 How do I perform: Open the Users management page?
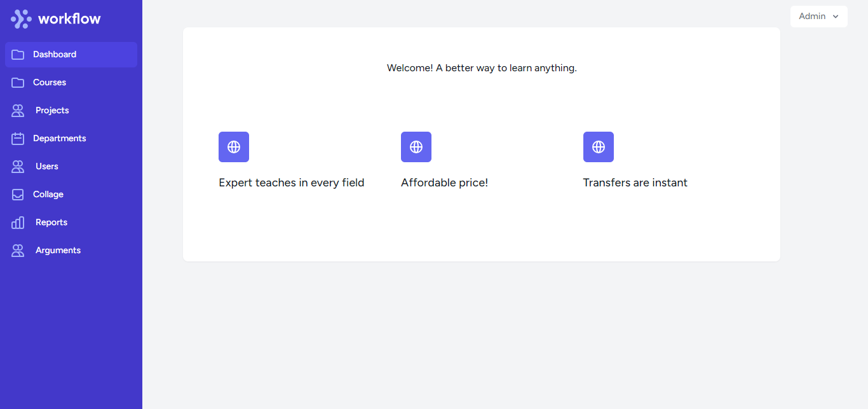coord(46,166)
